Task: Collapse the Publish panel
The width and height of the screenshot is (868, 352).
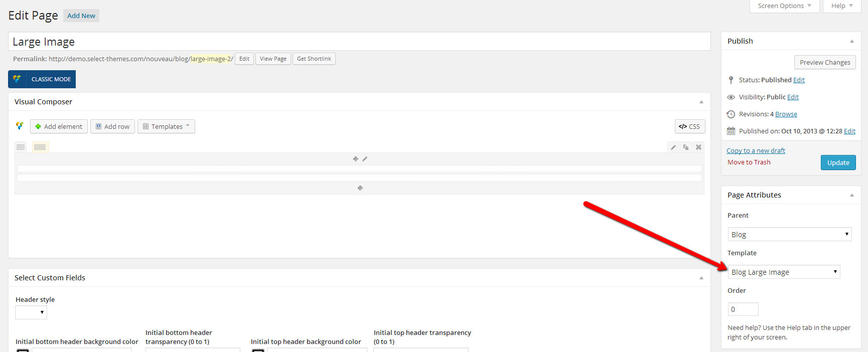Action: coord(851,41)
